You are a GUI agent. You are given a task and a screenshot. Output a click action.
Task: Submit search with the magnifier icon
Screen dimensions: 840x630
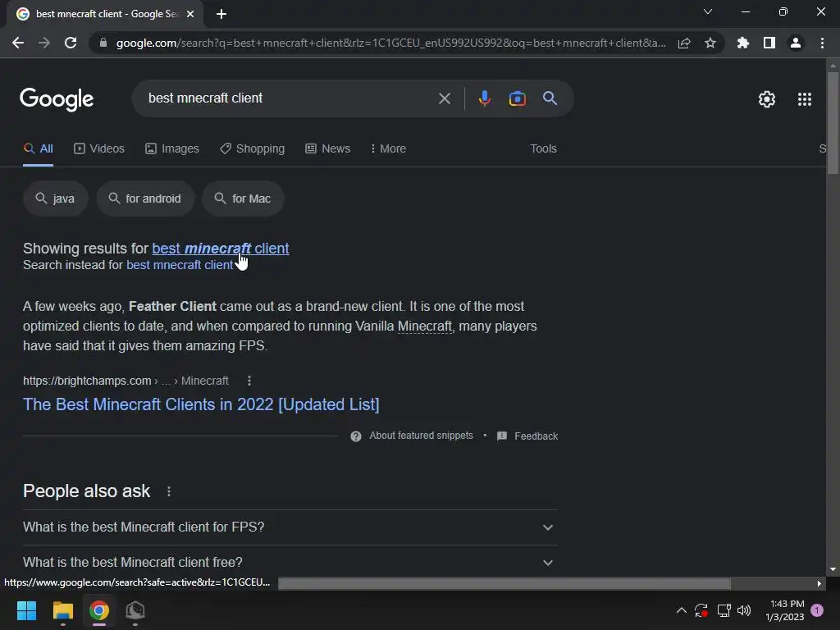550,98
